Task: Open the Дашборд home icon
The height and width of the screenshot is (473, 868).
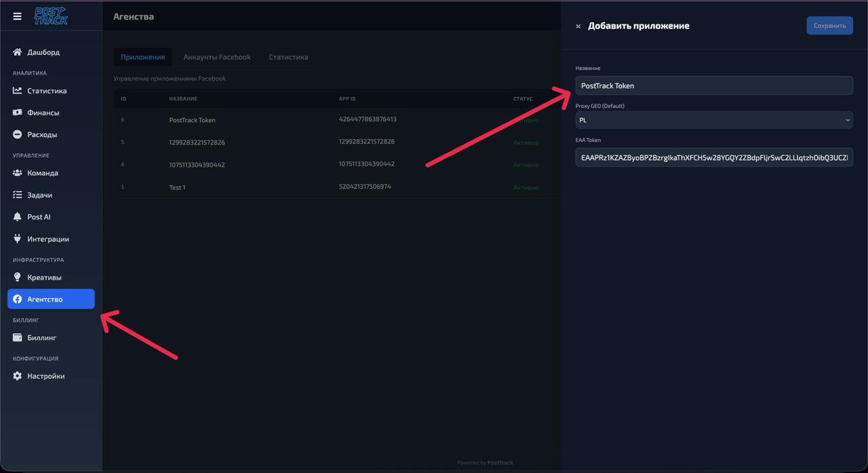Action: pos(16,52)
